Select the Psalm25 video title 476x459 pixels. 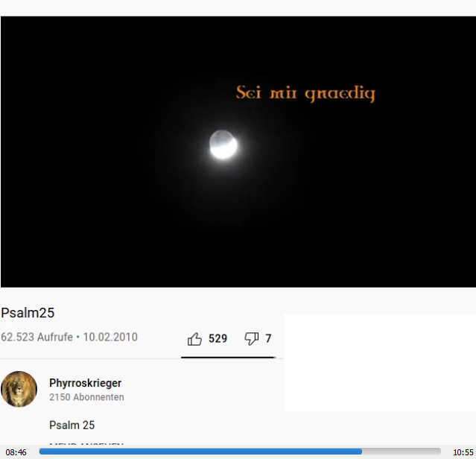point(28,313)
